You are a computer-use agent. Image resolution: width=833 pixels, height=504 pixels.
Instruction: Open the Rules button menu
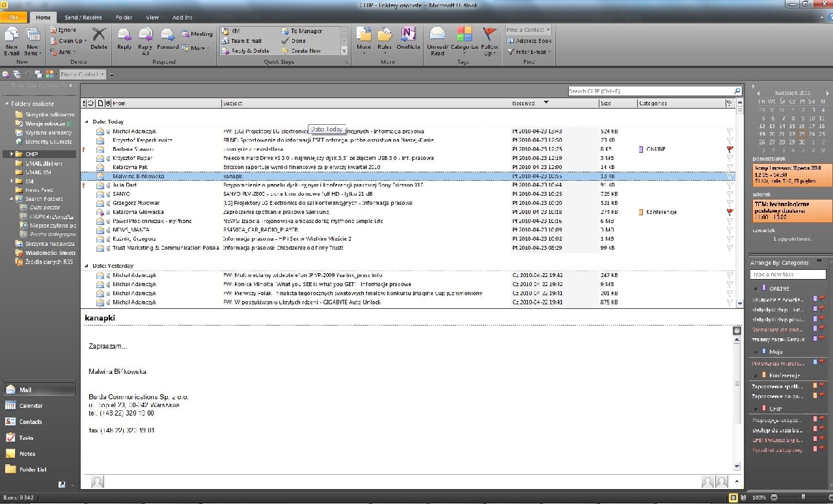click(385, 40)
